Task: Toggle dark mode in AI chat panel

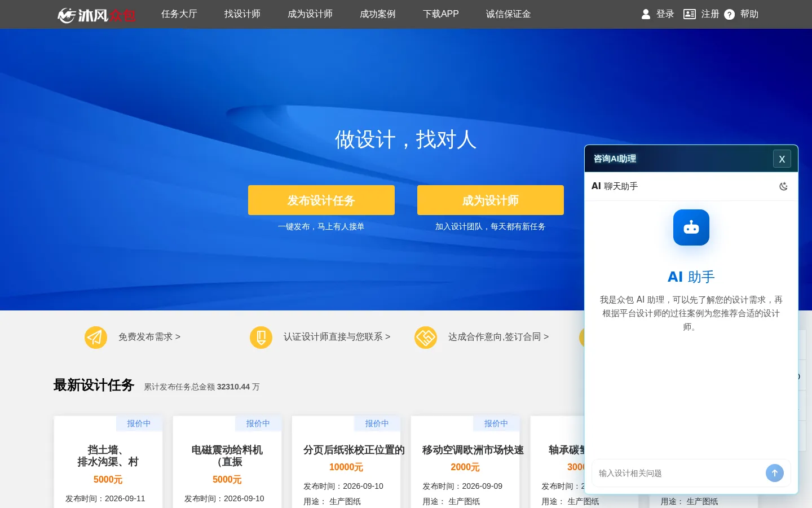Action: [783, 186]
